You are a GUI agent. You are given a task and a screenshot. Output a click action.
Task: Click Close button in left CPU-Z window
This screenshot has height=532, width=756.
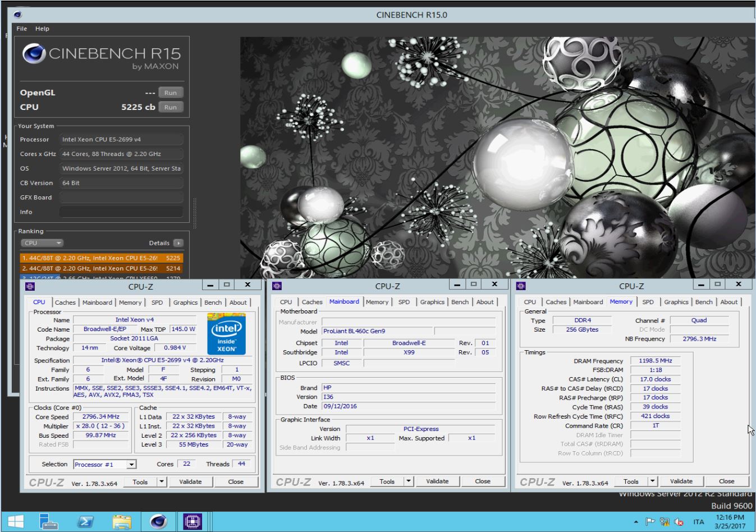(x=236, y=482)
